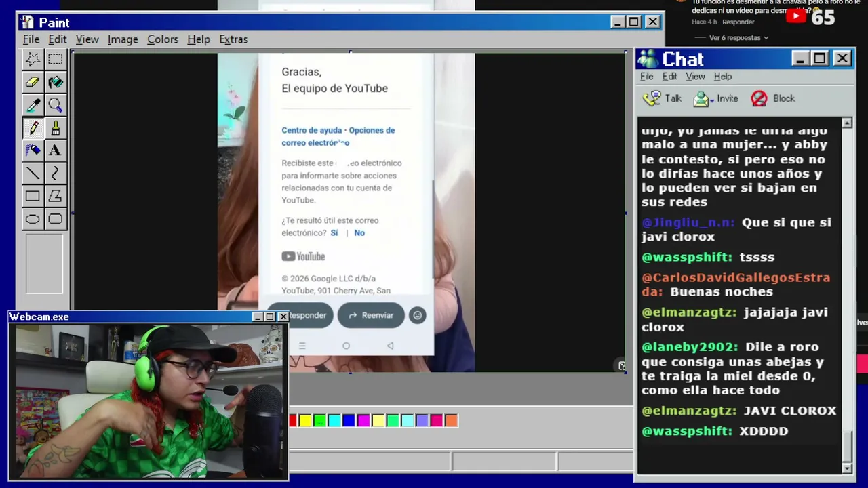Click the Chat scrollbar down arrow
868x488 pixels.
[x=847, y=468]
